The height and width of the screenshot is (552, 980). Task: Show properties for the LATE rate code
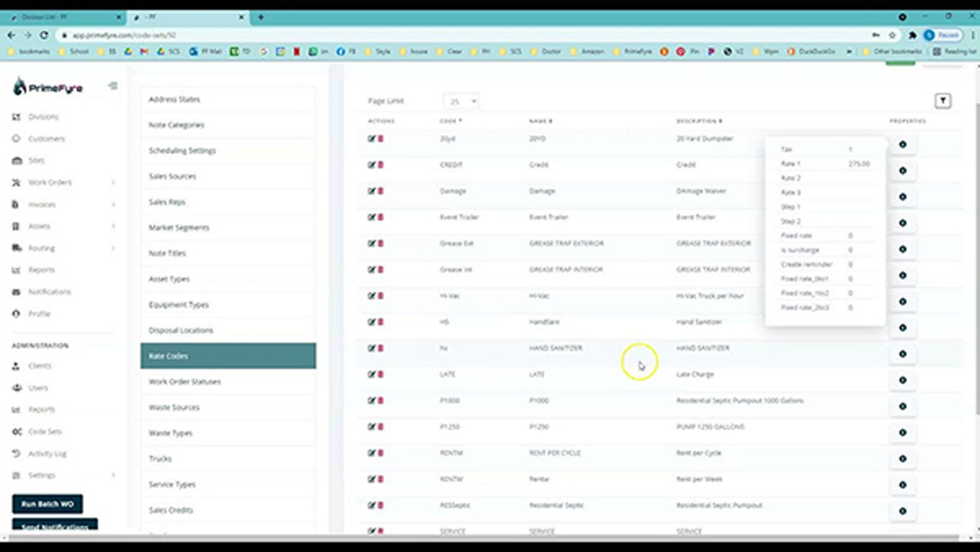(x=902, y=380)
